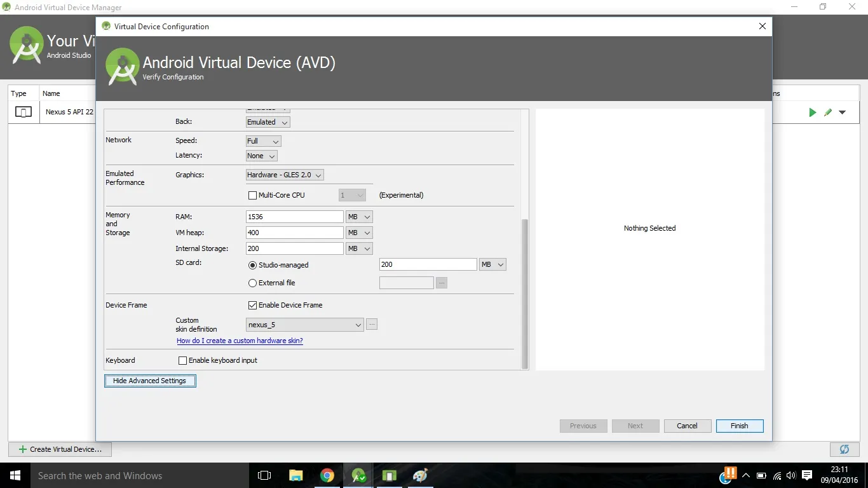
Task: Uncheck Enable Device Frame
Action: (252, 305)
